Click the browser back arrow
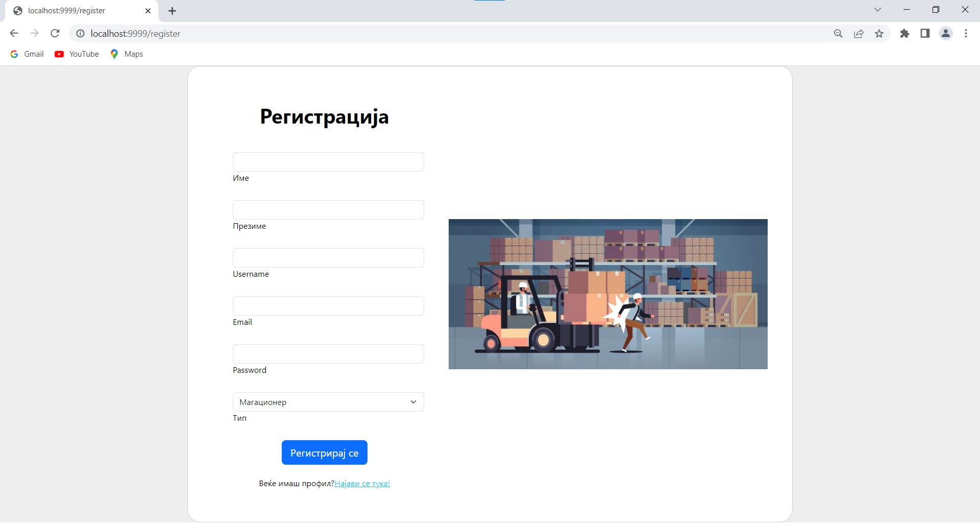980x526 pixels. pos(14,34)
